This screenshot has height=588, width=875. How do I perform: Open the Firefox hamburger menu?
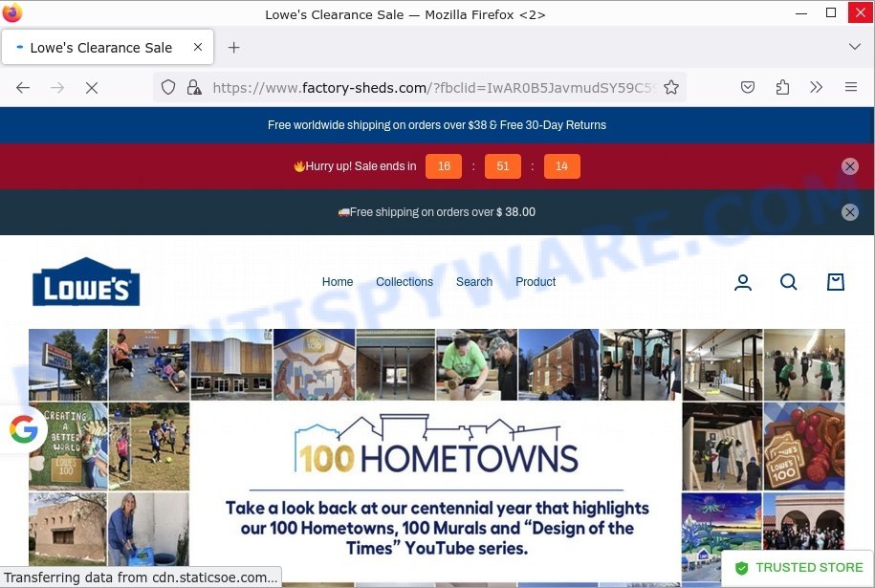[x=851, y=87]
